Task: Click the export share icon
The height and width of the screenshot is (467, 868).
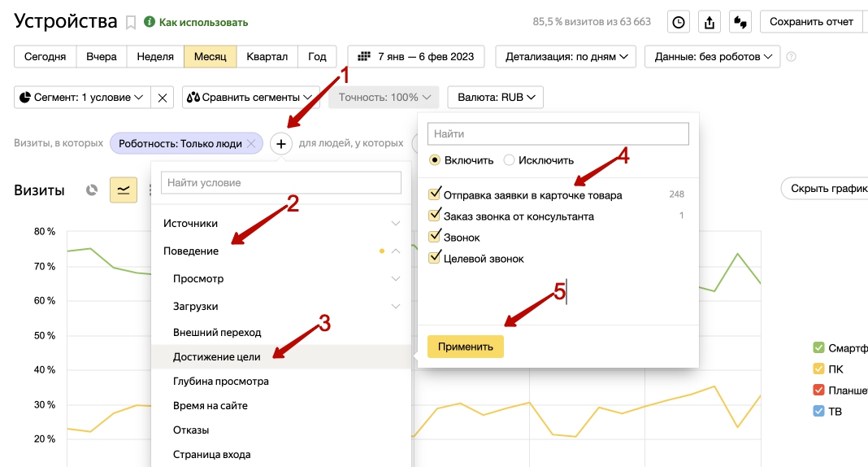Action: tap(710, 22)
